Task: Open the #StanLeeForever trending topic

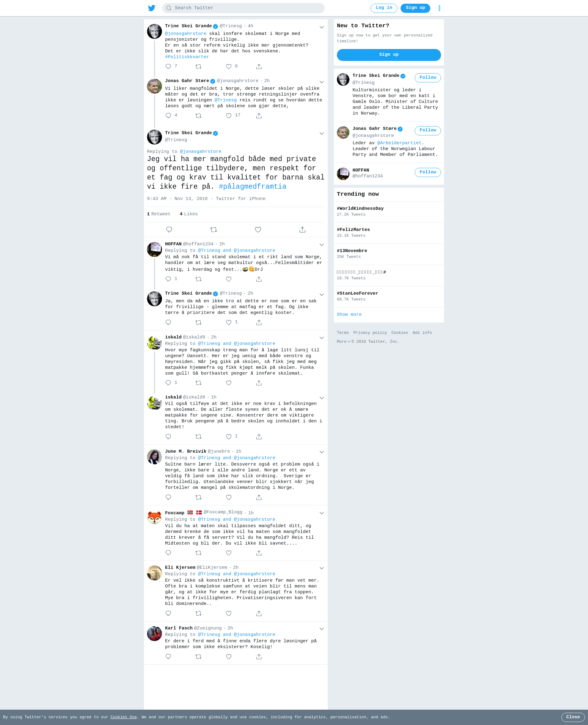Action: coord(357,293)
